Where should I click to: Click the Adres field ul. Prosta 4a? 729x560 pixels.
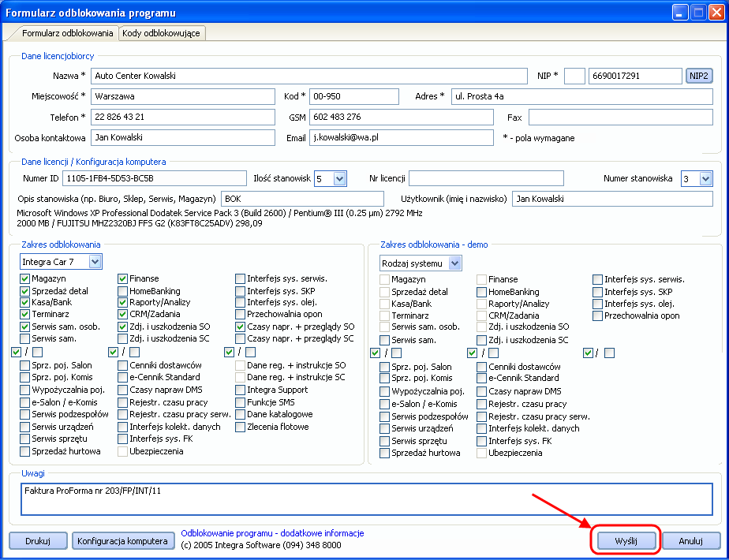pos(581,97)
